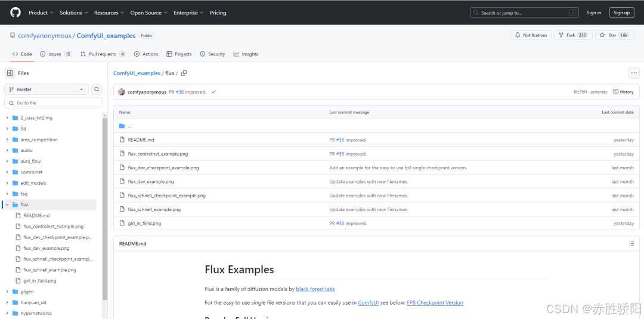The width and height of the screenshot is (644, 319).
Task: Click the 8fc76f4 commit hash
Action: 580,92
